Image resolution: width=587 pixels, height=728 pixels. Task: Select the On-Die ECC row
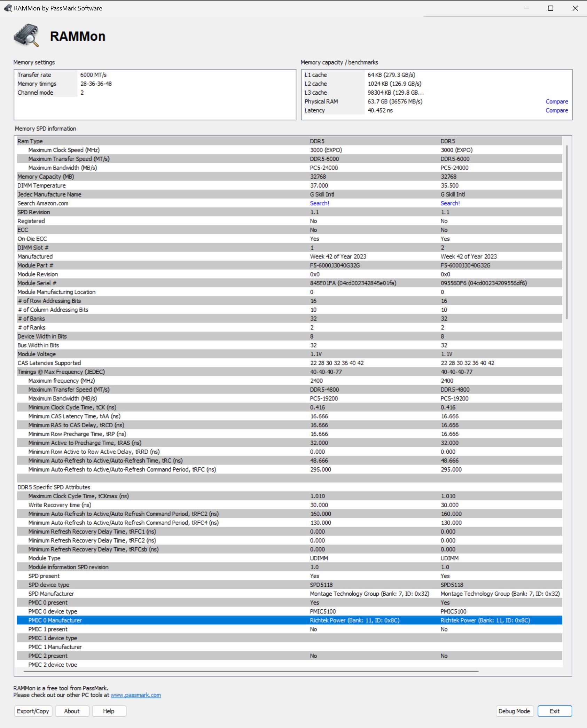coord(289,239)
